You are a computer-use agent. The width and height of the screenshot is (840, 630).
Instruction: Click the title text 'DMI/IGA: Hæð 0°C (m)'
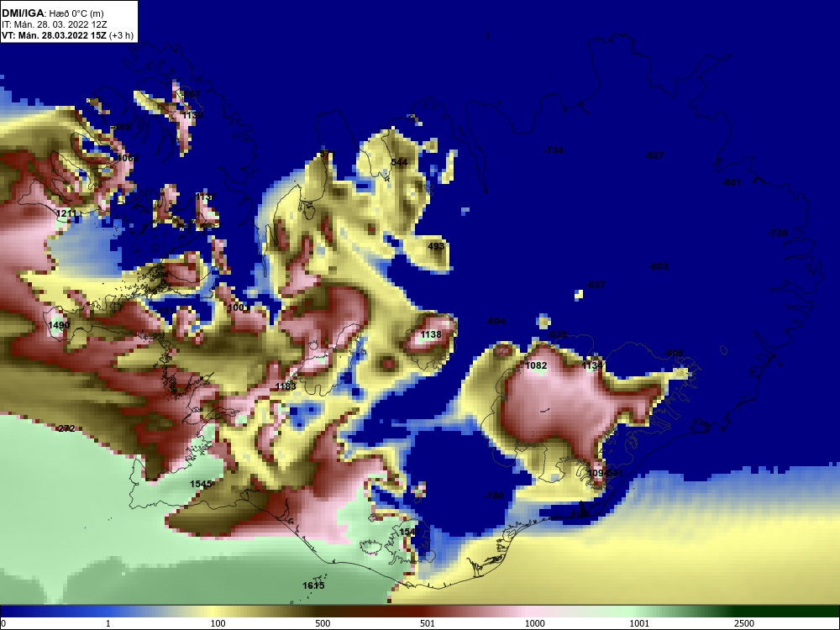point(52,13)
